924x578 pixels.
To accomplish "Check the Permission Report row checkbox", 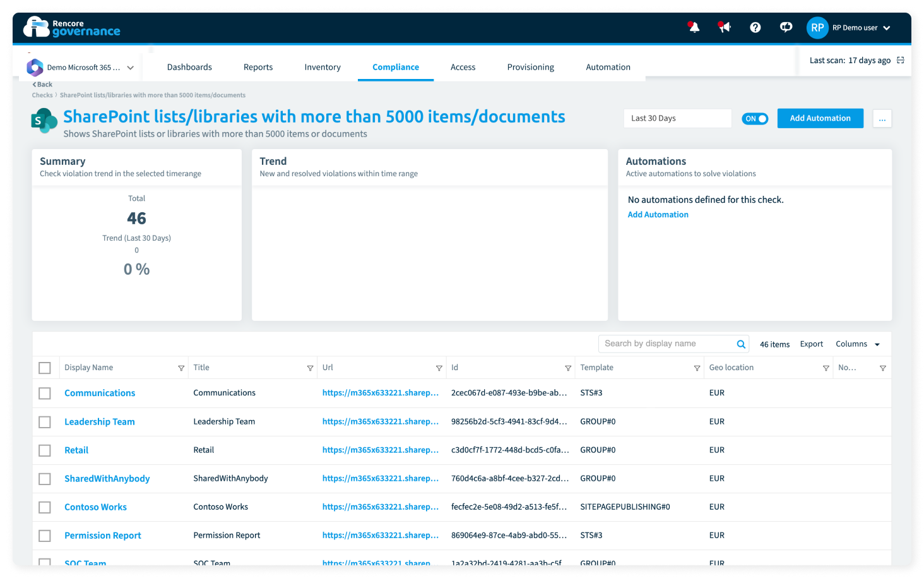I will point(45,535).
